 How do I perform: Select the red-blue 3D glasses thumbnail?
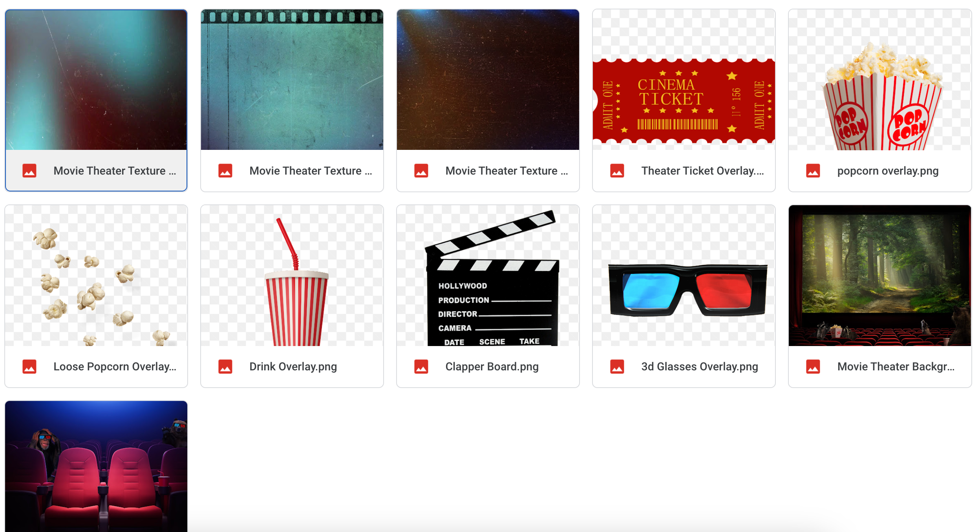(684, 275)
